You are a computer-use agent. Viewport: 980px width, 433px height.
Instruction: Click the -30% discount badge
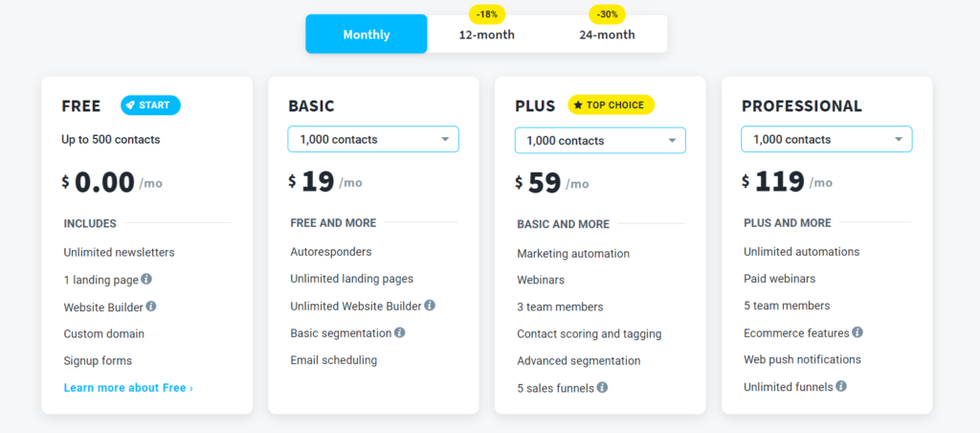tap(607, 14)
